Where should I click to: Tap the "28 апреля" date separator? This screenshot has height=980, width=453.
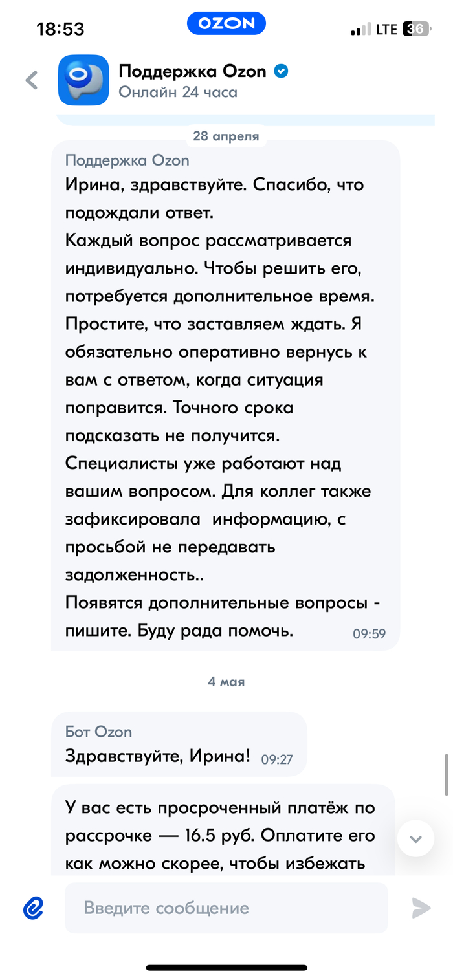pyautogui.click(x=226, y=136)
